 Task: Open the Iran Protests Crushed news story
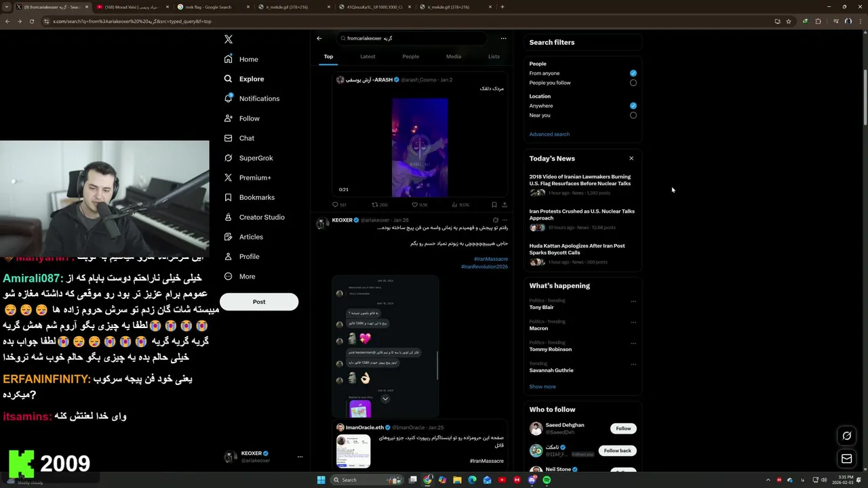pyautogui.click(x=583, y=220)
